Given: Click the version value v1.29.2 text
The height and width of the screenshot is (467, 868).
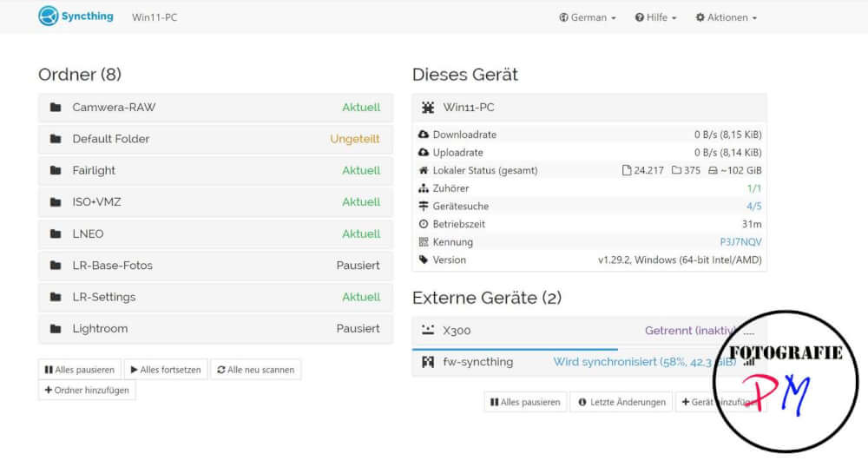Looking at the screenshot, I should click(x=680, y=260).
